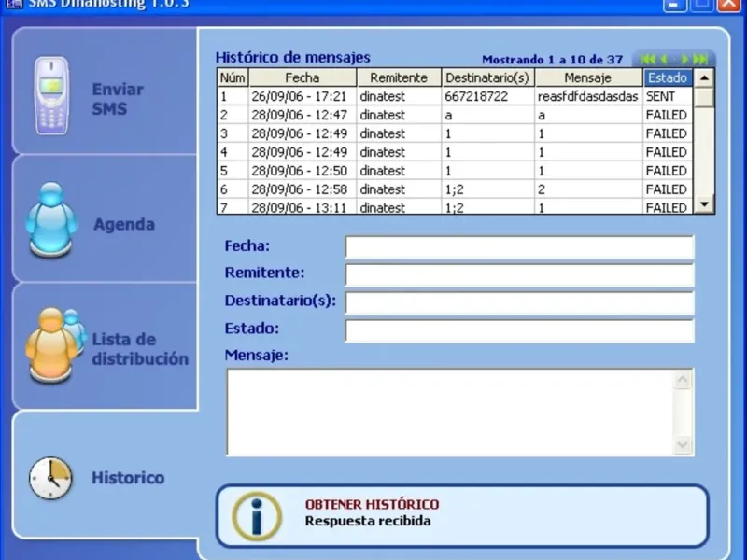
Task: Click message cell 'reasfdfdasdasdas'
Action: coord(588,97)
